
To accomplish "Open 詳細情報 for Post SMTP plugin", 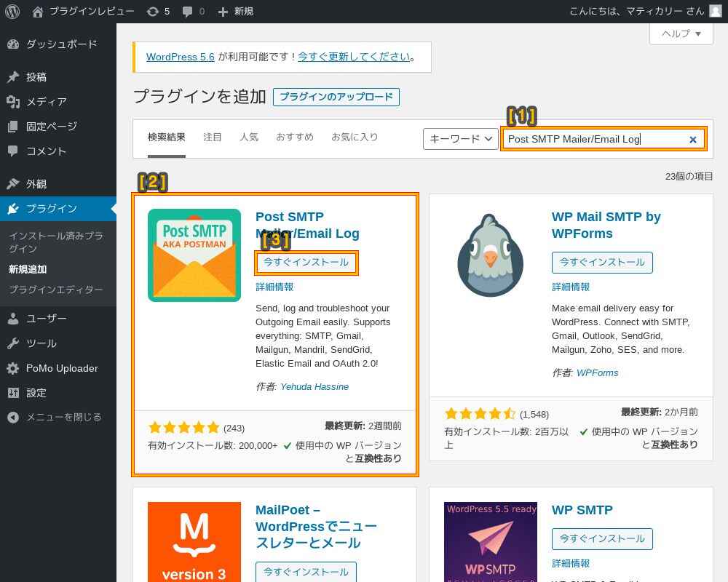I will [274, 287].
